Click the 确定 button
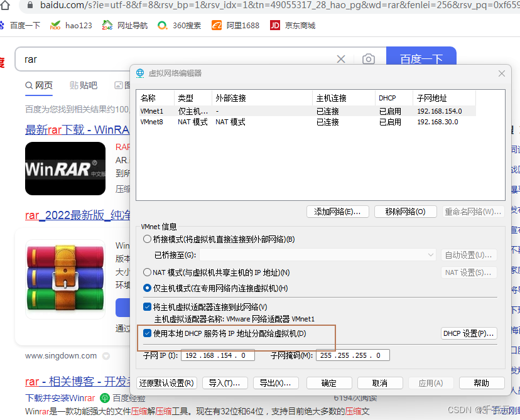Viewport: 520px width, 420px height. (x=329, y=383)
